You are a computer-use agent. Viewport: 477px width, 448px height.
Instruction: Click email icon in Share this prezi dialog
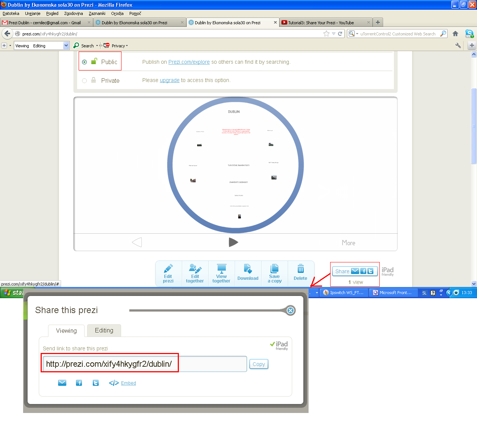(x=62, y=383)
